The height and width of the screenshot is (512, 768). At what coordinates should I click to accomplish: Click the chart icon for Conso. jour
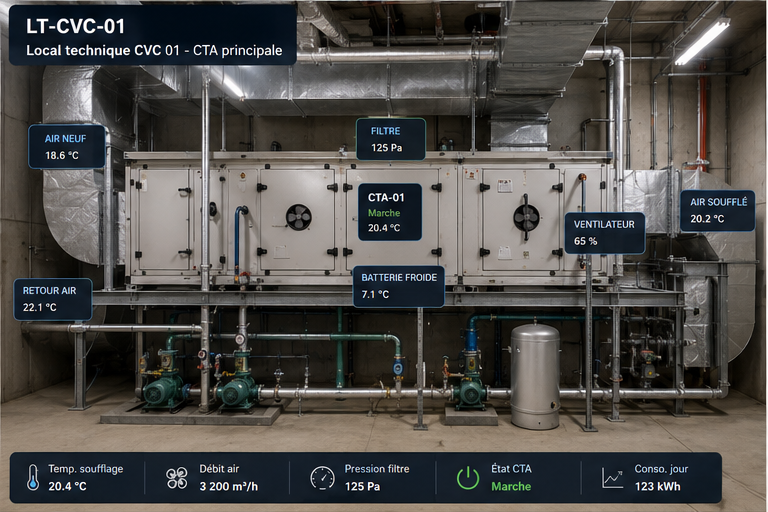(x=612, y=478)
